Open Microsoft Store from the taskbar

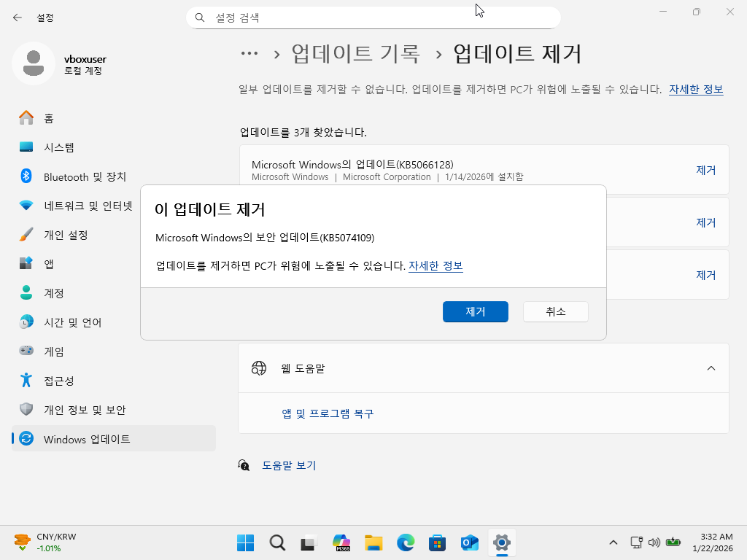(x=438, y=542)
